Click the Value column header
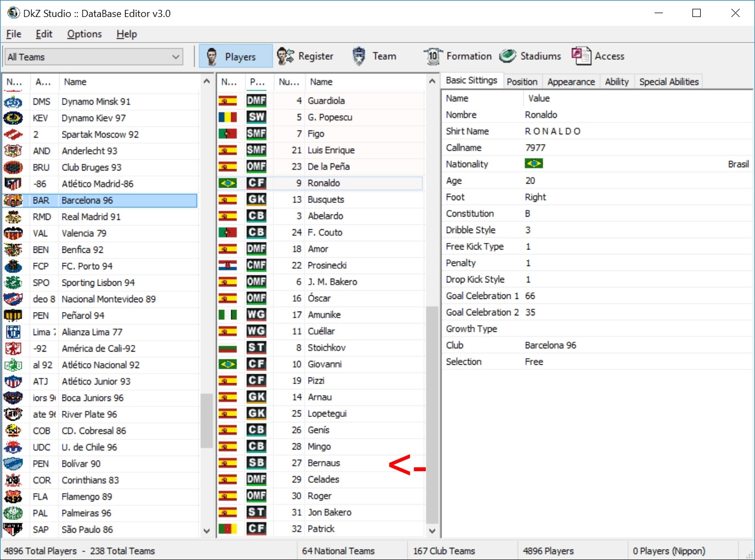755x560 pixels. (638, 98)
